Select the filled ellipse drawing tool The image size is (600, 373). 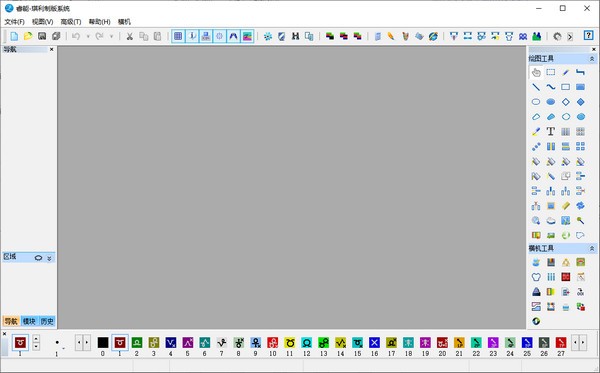(x=551, y=102)
